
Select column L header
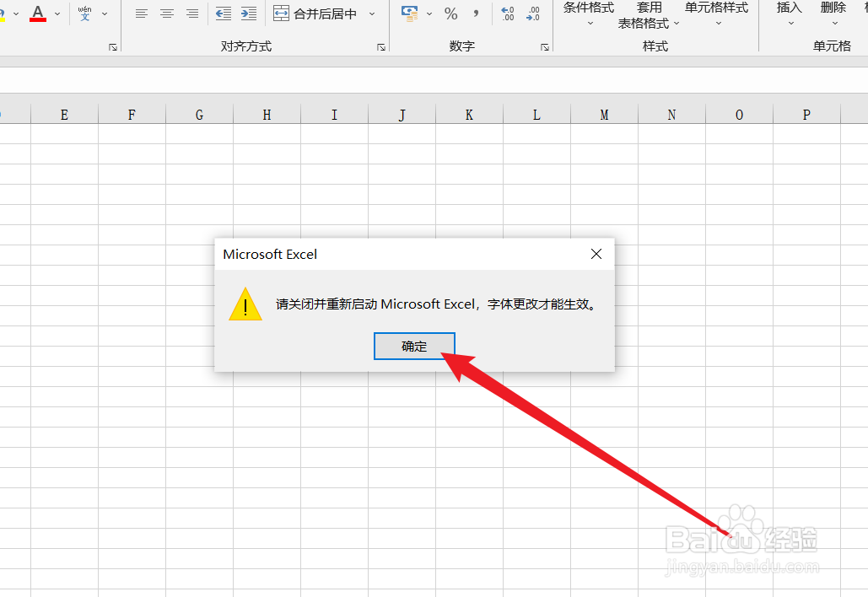[x=537, y=115]
